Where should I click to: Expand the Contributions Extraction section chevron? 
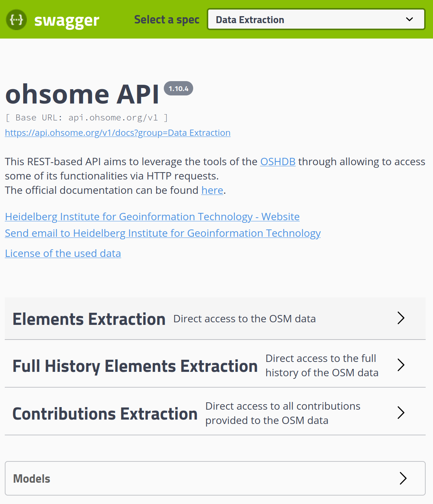[x=401, y=413]
